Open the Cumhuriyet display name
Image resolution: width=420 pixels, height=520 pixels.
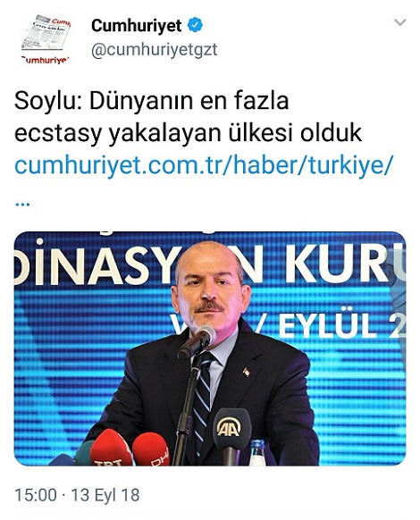137,26
